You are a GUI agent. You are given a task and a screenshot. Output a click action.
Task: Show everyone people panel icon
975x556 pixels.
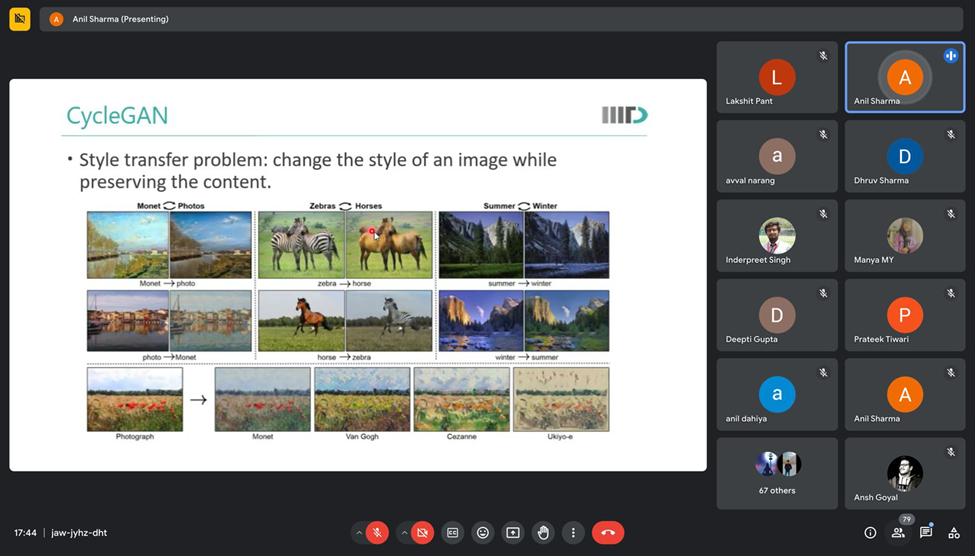point(898,533)
